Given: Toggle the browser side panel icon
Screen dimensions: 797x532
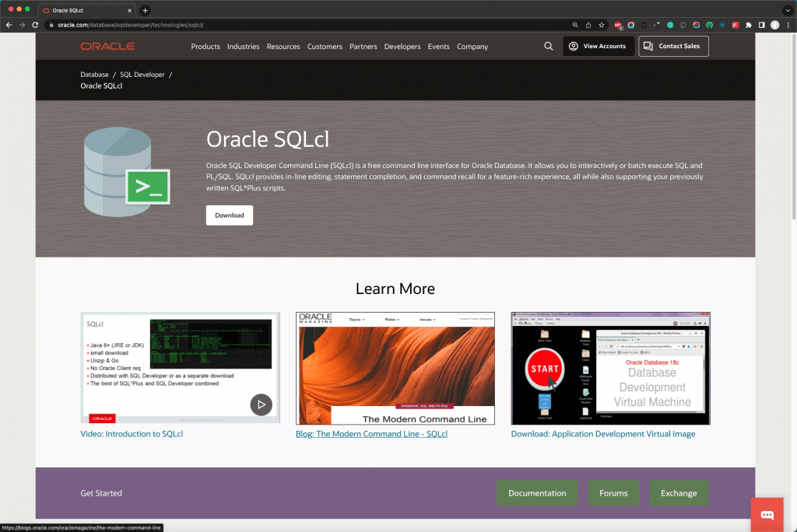Looking at the screenshot, I should 761,25.
